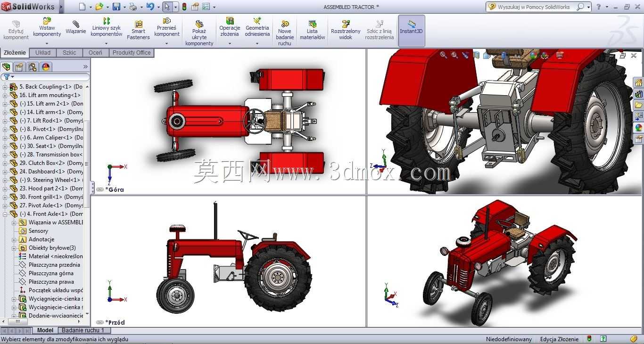This screenshot has height=344, width=644.
Task: Save the assembly with the floppy disk icon
Action: coord(116,7)
